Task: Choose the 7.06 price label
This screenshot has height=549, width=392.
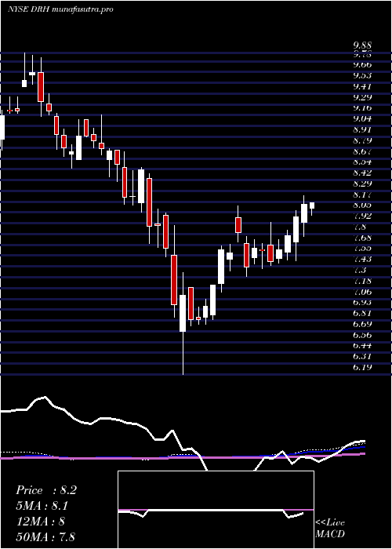Action: (x=362, y=292)
